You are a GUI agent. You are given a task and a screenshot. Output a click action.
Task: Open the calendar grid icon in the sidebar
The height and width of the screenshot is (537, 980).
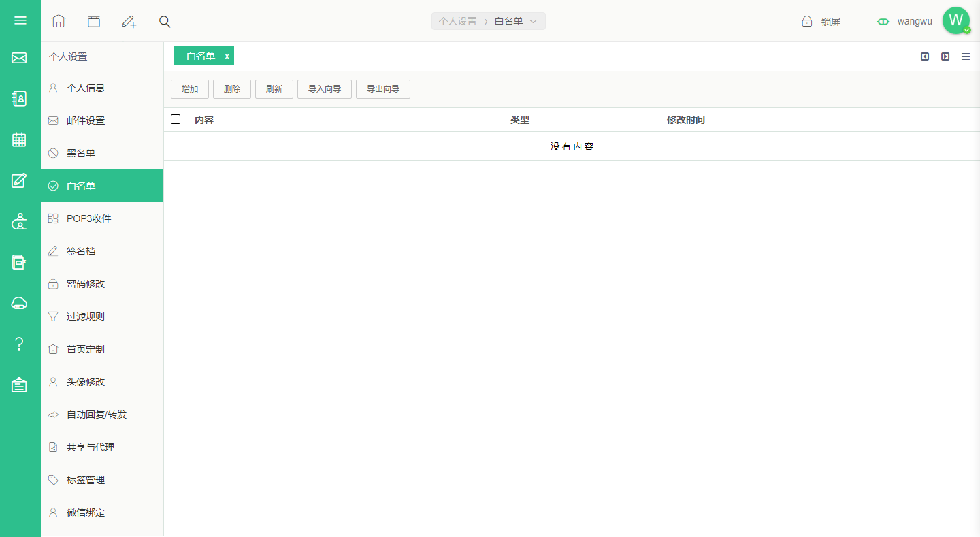point(19,140)
